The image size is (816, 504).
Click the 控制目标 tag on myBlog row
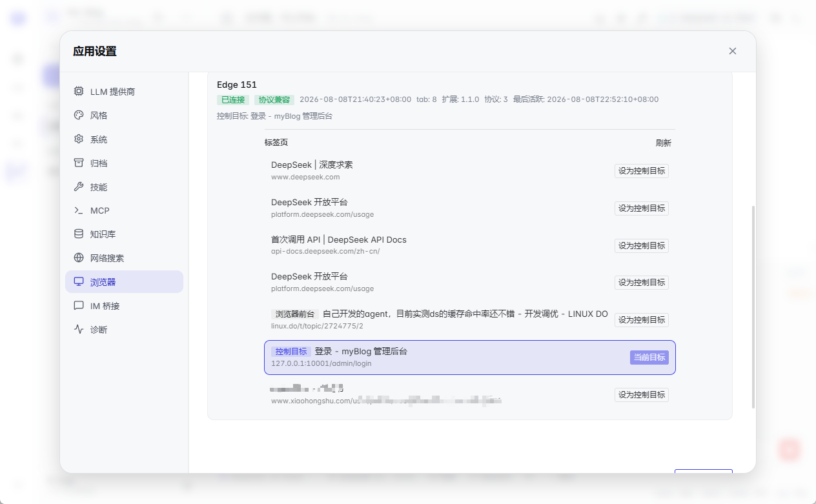[x=291, y=352]
